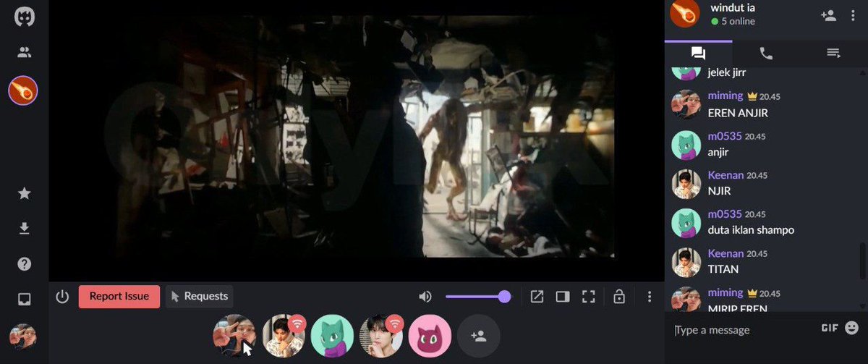Image resolution: width=868 pixels, height=364 pixels.
Task: Click the Type a message input field
Action: pyautogui.click(x=744, y=330)
